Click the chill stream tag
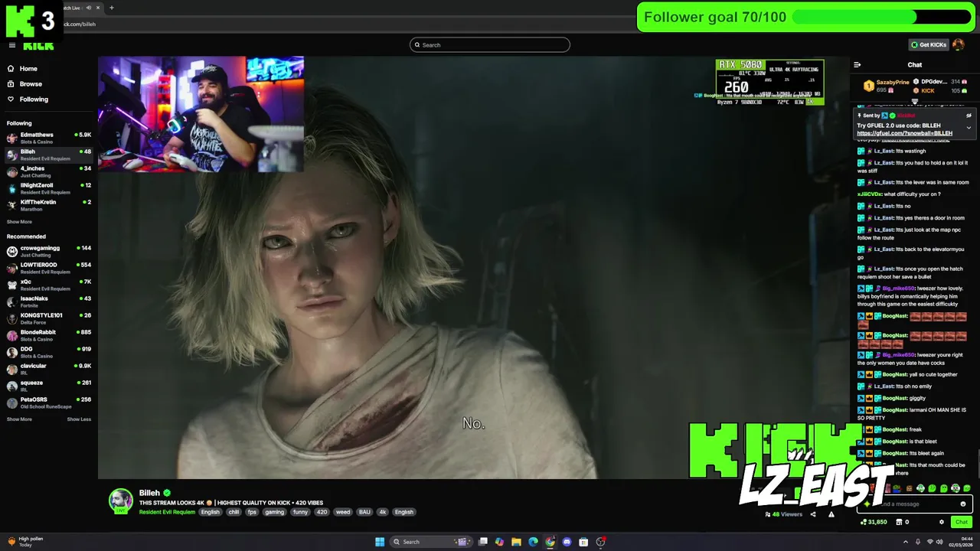 [234, 512]
